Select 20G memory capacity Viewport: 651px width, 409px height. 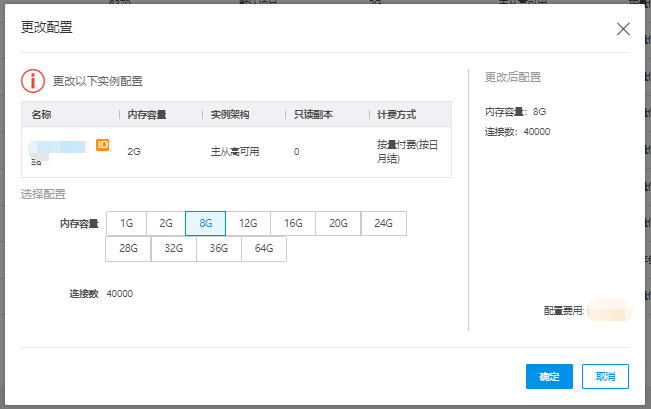pos(338,224)
